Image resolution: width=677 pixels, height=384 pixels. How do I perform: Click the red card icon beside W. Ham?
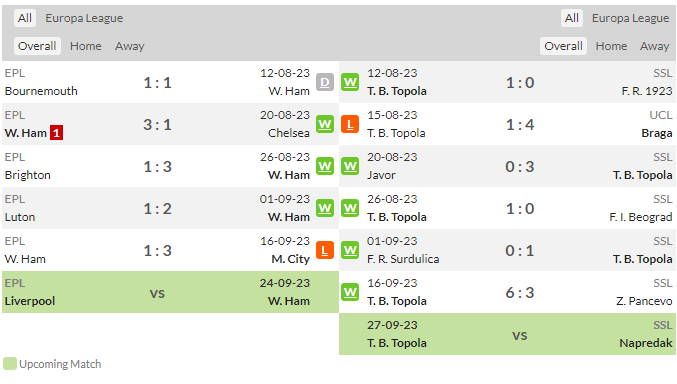tap(56, 133)
